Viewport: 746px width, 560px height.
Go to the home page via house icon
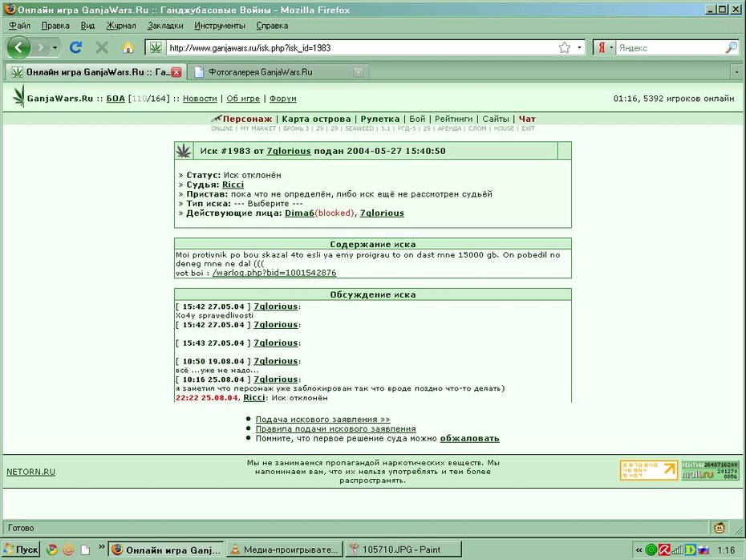point(128,47)
